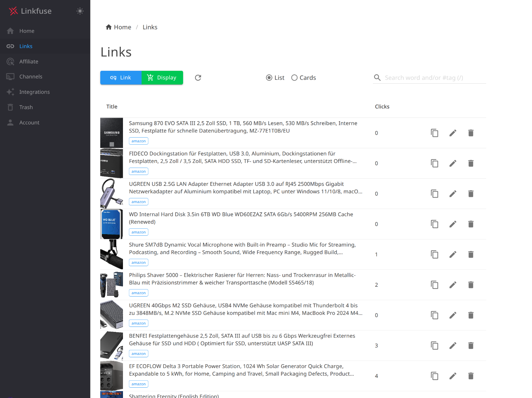Copy the UGREEN USB 2.5G LAN Adapter link
Screen dimensions: 532x398
(x=434, y=194)
